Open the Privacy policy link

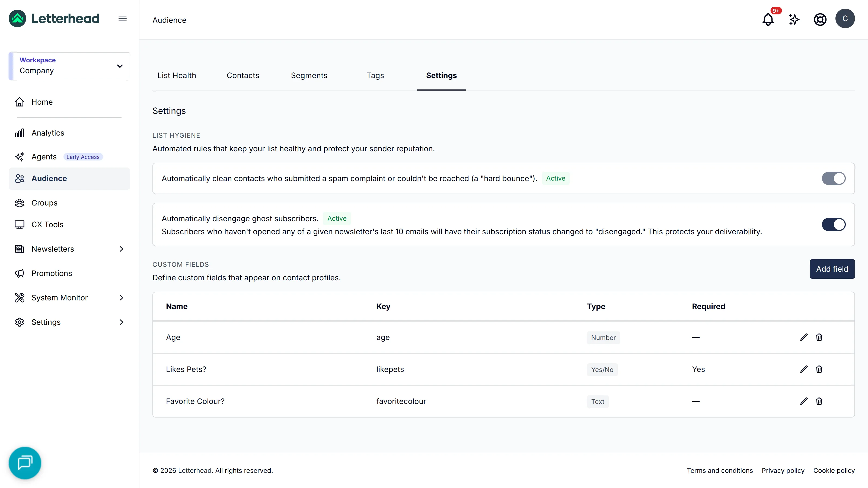pos(783,470)
